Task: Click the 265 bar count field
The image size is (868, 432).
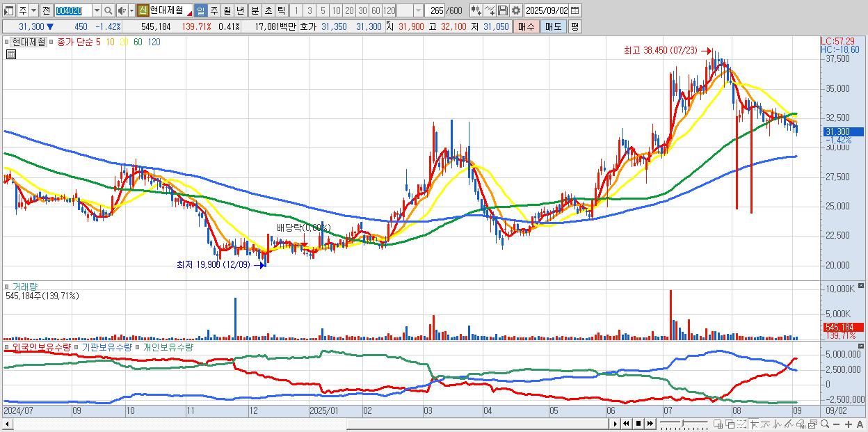Action: click(436, 10)
